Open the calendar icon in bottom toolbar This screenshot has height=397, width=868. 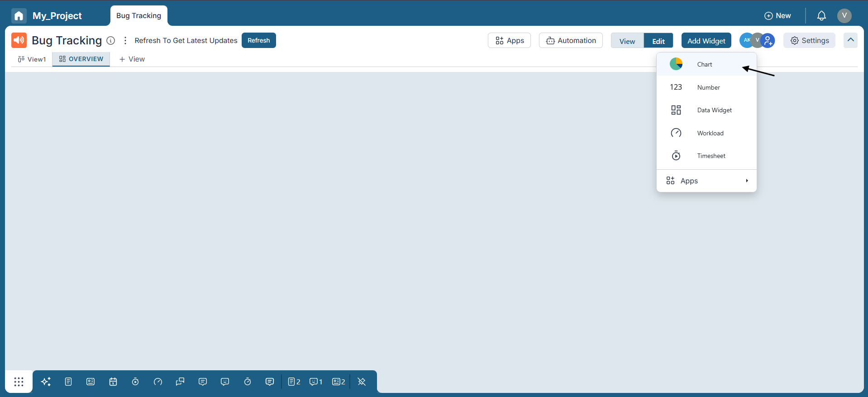coord(113,382)
